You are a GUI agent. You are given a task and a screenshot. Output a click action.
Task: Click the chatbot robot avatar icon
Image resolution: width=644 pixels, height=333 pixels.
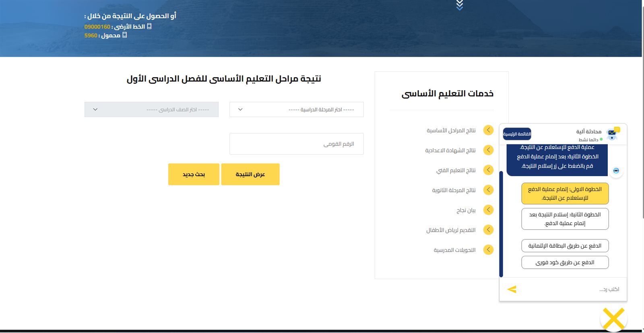[x=613, y=134]
